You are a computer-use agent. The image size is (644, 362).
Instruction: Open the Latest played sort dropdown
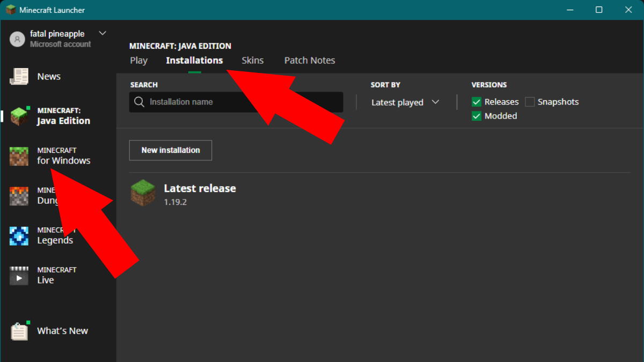tap(397, 102)
